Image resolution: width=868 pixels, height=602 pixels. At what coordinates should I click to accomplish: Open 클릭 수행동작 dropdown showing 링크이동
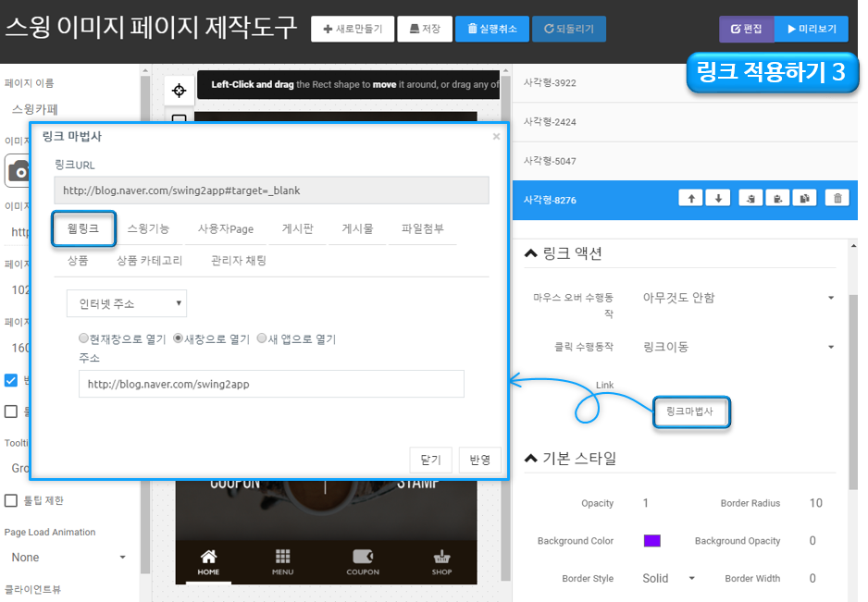[x=738, y=347]
